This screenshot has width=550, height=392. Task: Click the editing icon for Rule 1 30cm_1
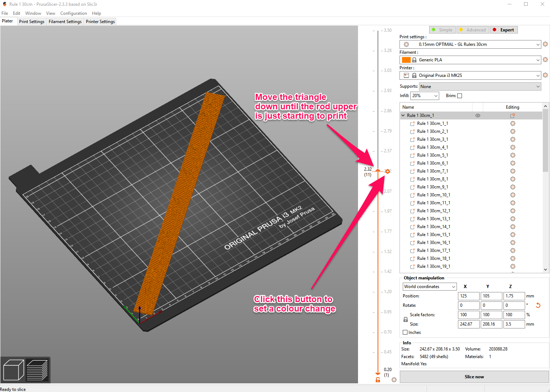click(512, 116)
